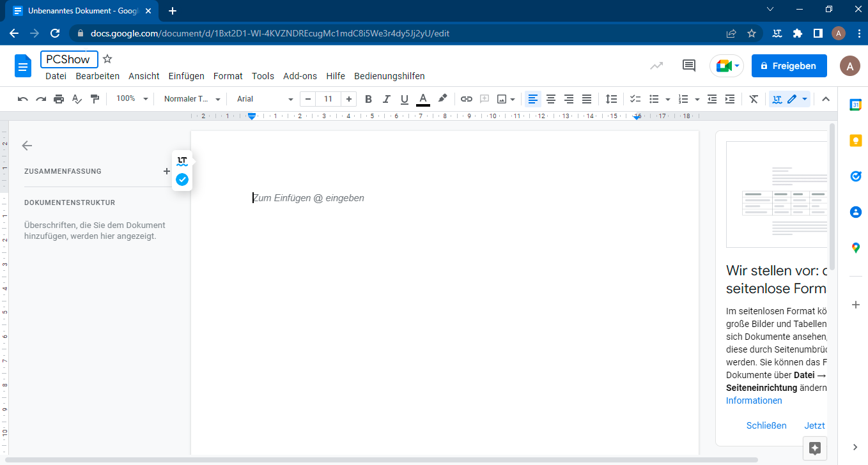Open the zoom 100% dropdown
This screenshot has height=465, width=868.
click(132, 99)
